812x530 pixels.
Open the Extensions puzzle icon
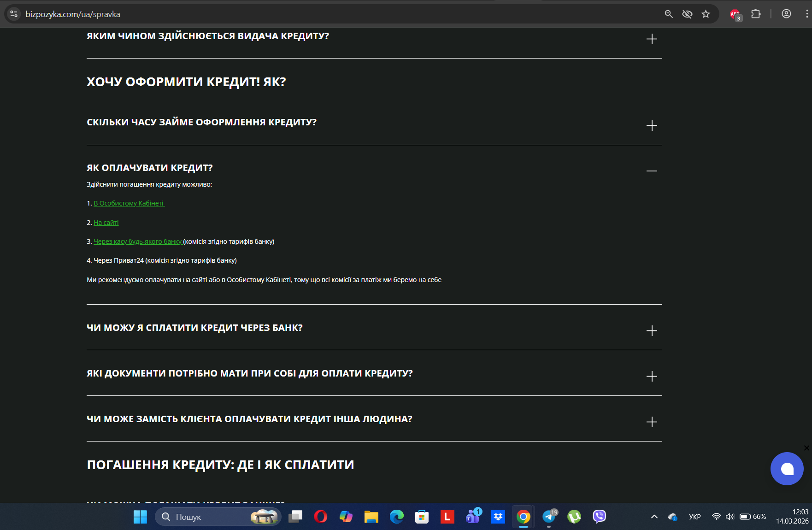(756, 14)
